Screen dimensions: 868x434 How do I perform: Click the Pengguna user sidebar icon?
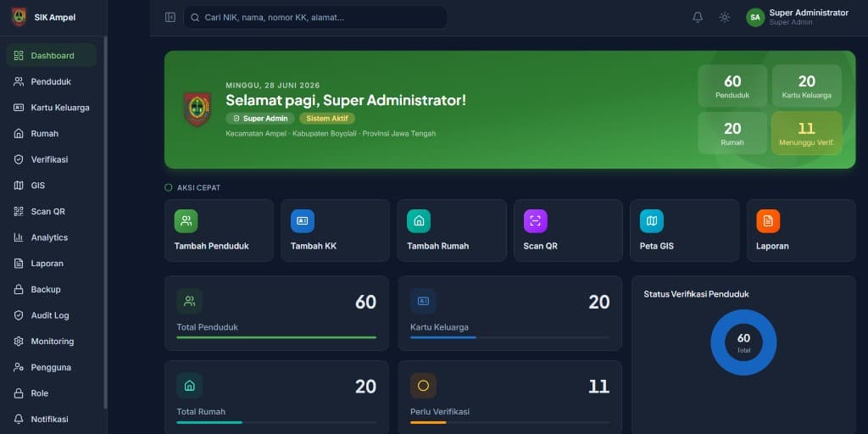tap(19, 368)
